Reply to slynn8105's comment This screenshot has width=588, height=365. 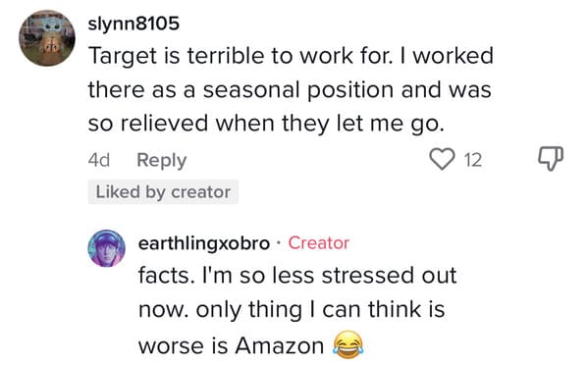(x=162, y=160)
